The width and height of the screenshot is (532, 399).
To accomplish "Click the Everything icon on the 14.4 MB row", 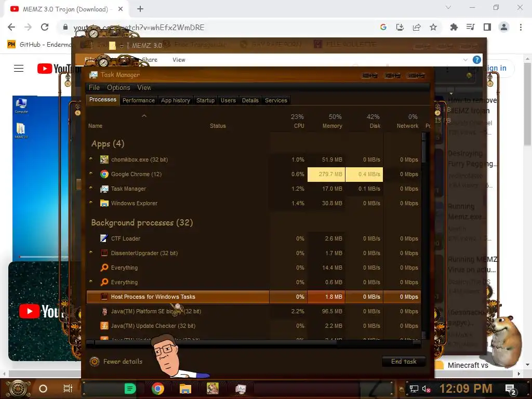I will [104, 268].
